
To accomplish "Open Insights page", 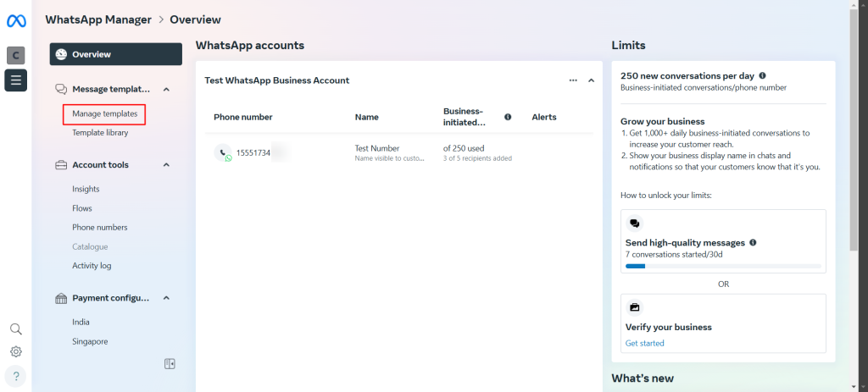I will pos(86,189).
